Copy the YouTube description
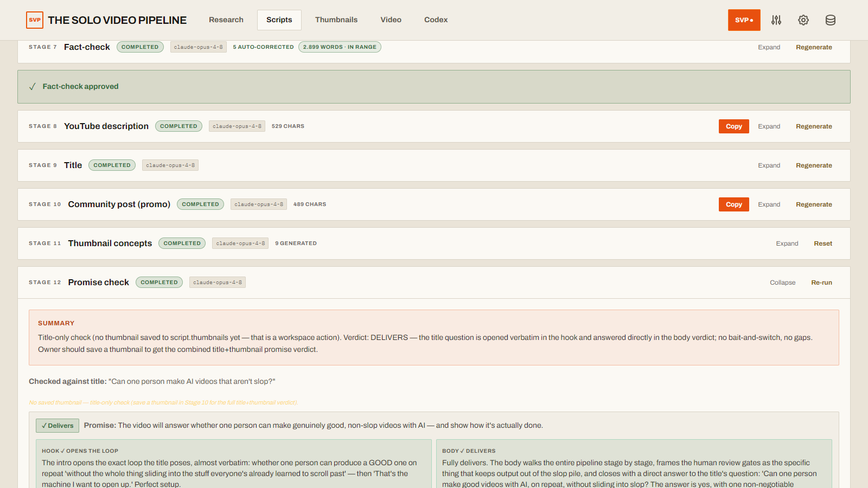Screen dimensions: 868x488 point(733,126)
